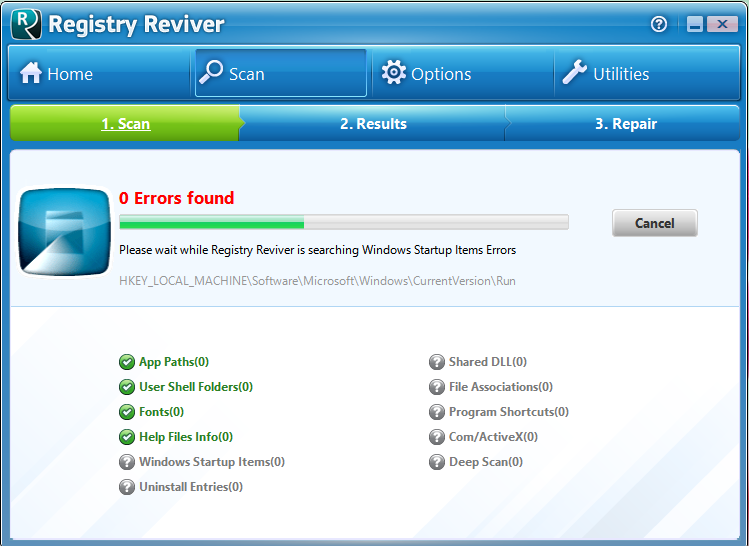749x546 pixels.
Task: Switch to the Scan tab label
Action: 246,74
